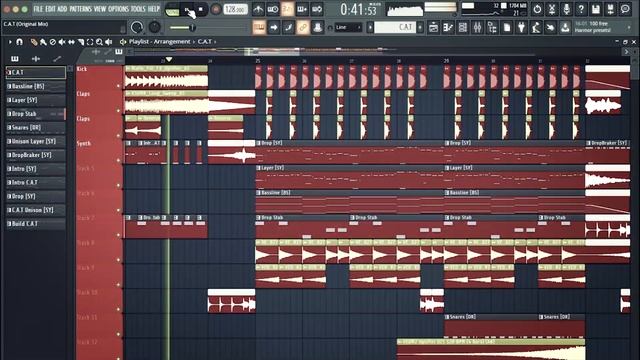Select the Slice tool
The height and width of the screenshot is (360, 640).
80,42
